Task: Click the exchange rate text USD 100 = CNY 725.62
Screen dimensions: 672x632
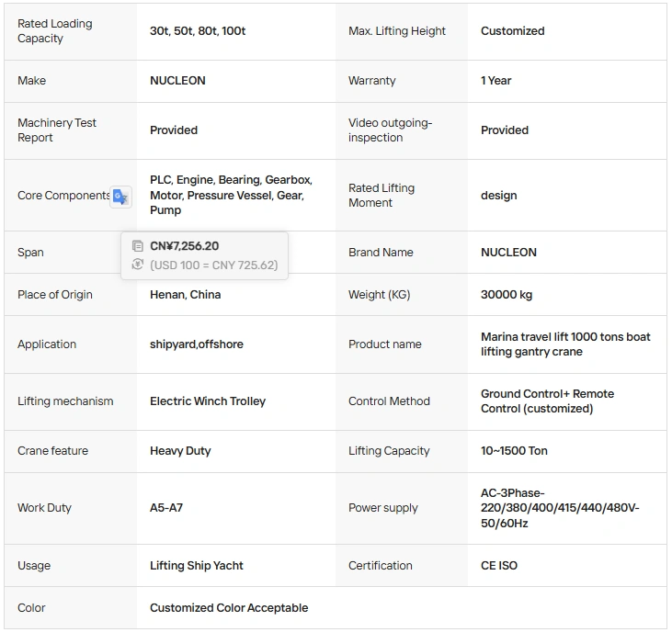Action: [x=214, y=265]
